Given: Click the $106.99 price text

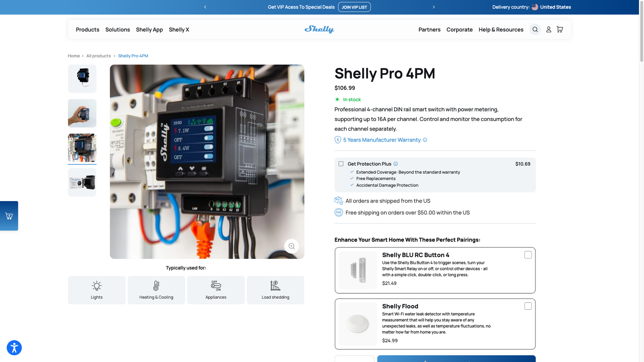Looking at the screenshot, I should tap(345, 88).
